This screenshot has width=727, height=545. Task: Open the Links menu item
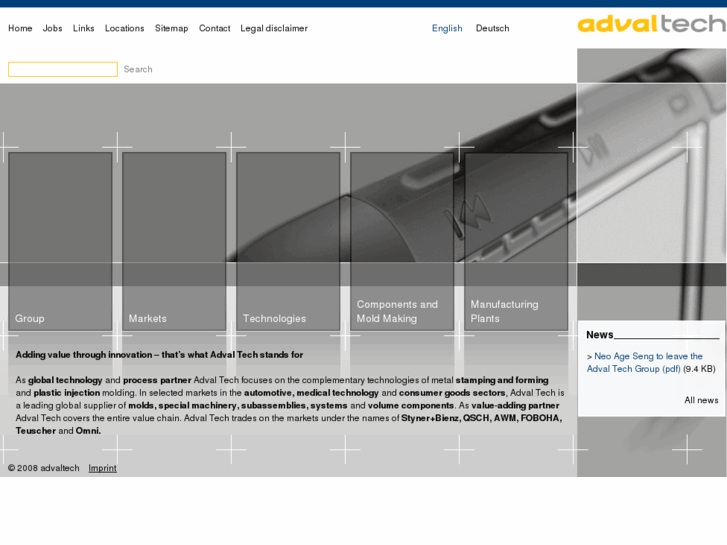click(x=83, y=28)
